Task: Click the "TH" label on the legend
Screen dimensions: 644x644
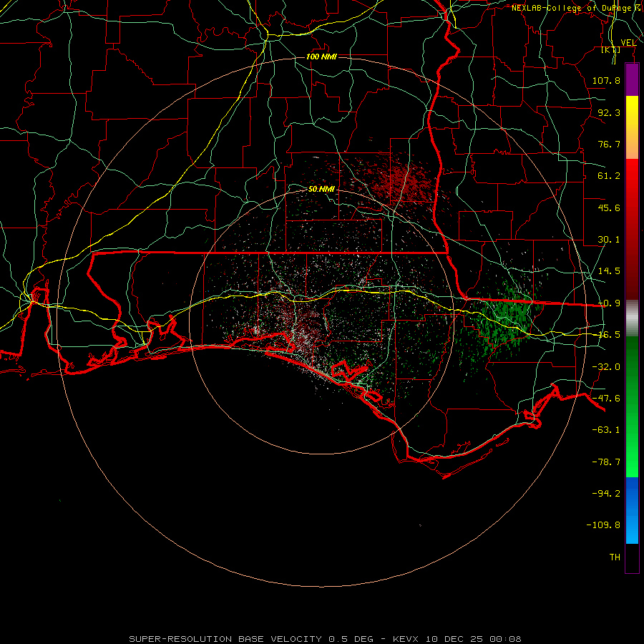Action: tap(615, 557)
